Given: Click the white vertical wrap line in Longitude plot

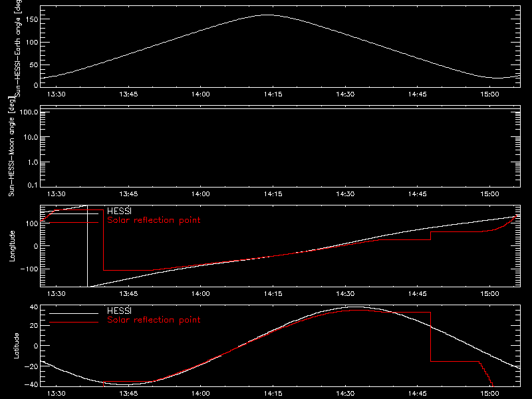Looking at the screenshot, I should point(88,246).
